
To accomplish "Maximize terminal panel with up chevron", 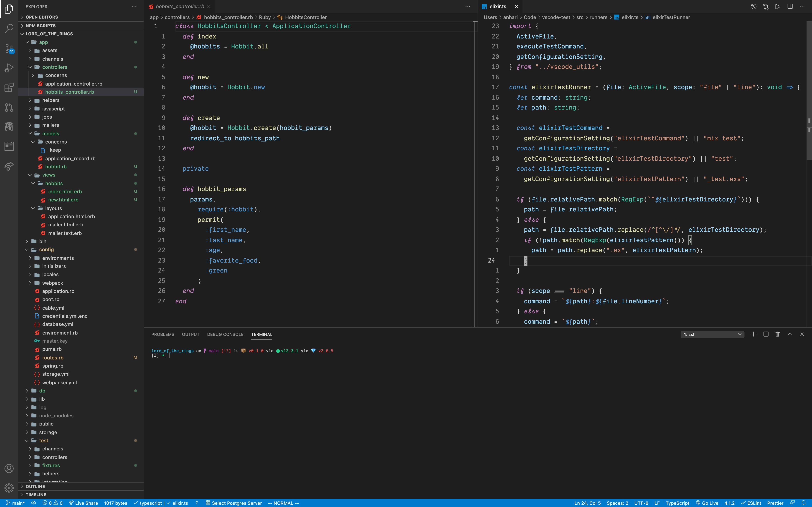I will click(790, 334).
